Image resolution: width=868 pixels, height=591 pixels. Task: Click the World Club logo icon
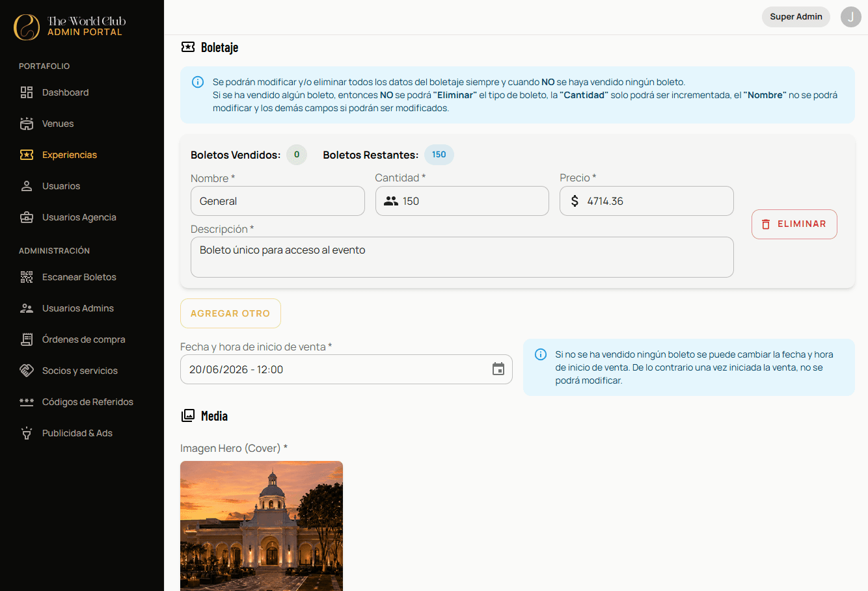click(27, 27)
